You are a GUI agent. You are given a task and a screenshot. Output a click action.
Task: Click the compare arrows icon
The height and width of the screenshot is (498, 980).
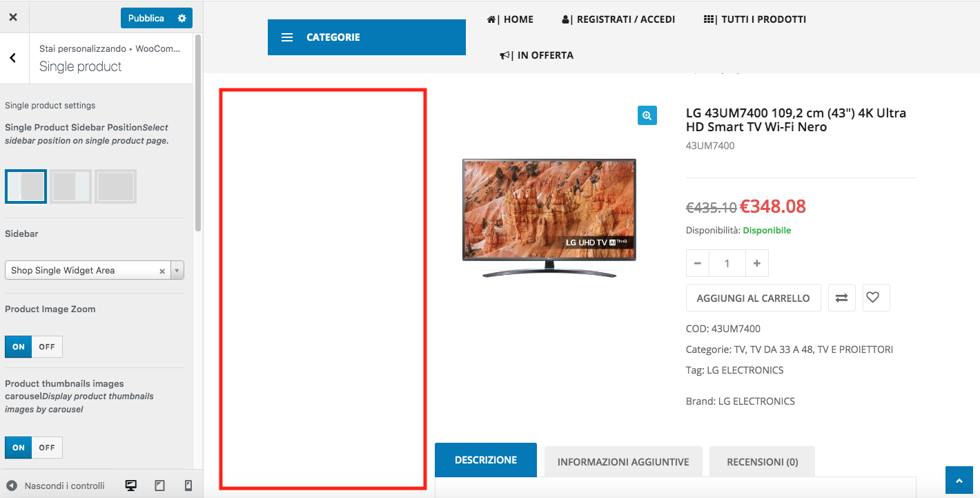[x=842, y=298]
